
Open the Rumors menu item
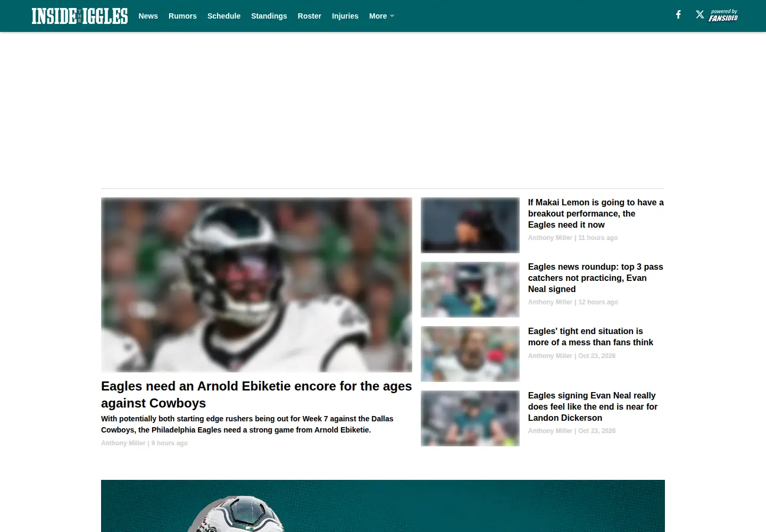click(x=182, y=16)
